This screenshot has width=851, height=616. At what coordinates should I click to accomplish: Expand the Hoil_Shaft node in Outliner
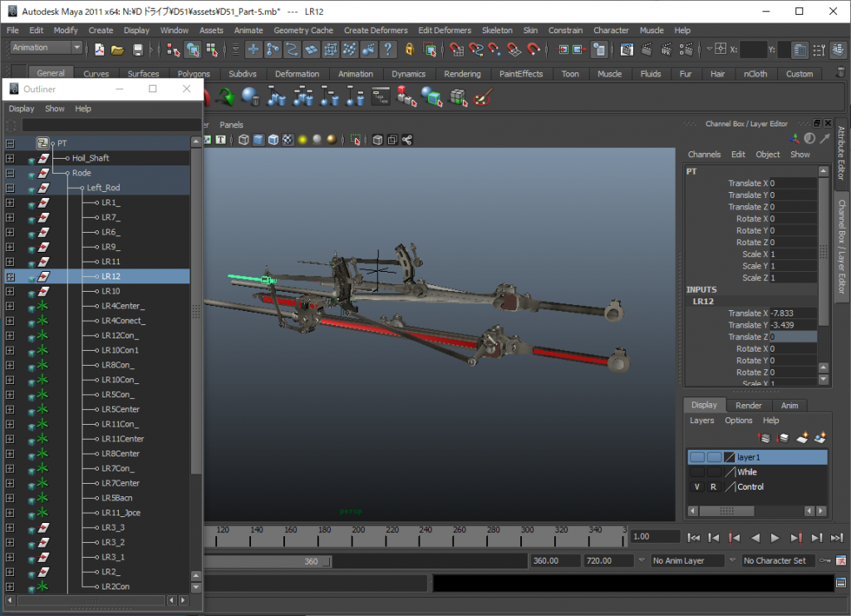click(x=10, y=159)
